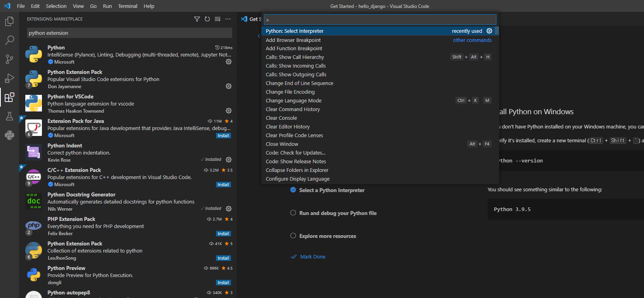Choose Collapse Folders in Explorer command
Viewport: 644px width, 298px height.
tap(378, 170)
